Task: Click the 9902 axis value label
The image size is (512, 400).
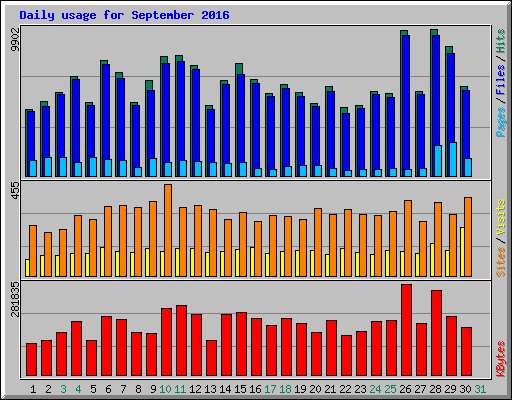Action: tap(15, 39)
